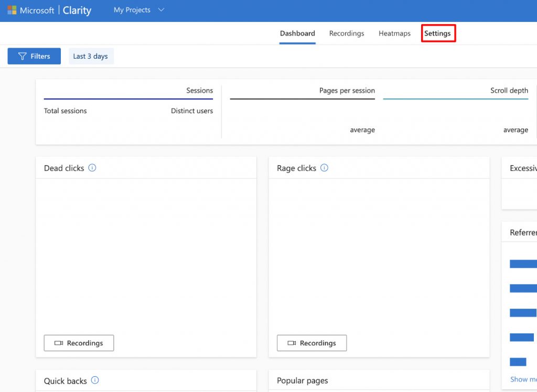
Task: Click the Microsoft logo icon
Action: point(12,10)
